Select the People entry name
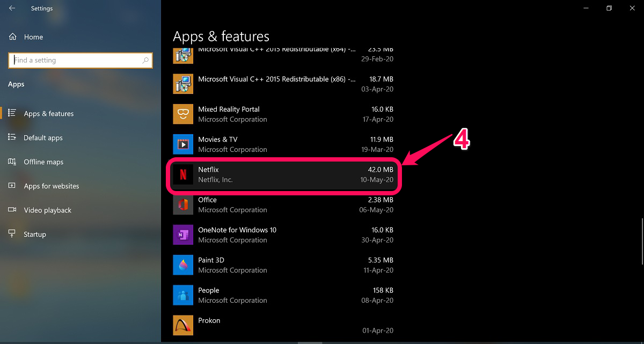This screenshot has height=344, width=644. pos(209,290)
